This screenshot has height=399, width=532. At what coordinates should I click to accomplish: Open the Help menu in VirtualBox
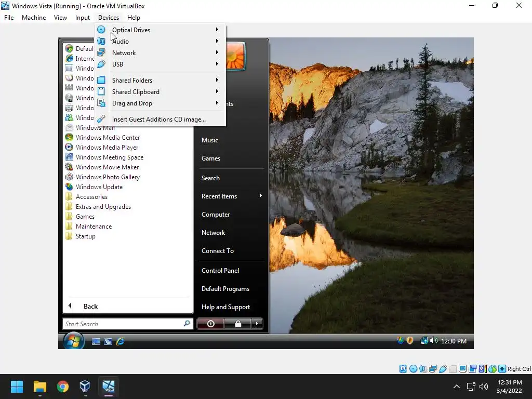click(134, 18)
